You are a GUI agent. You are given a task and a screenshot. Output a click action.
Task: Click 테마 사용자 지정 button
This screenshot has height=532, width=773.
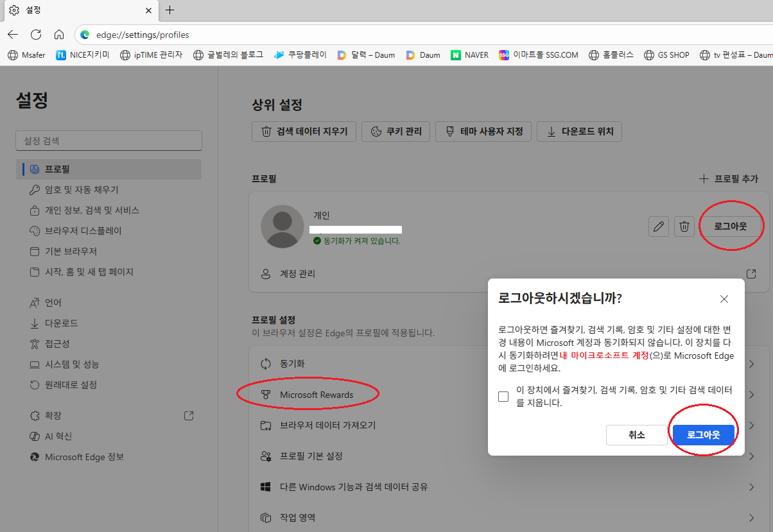483,132
